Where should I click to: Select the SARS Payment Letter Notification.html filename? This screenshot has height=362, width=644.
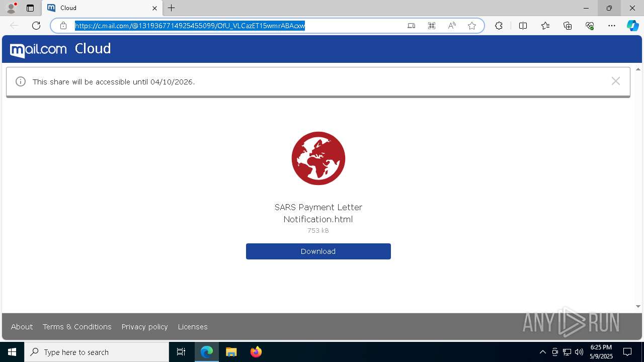point(318,213)
